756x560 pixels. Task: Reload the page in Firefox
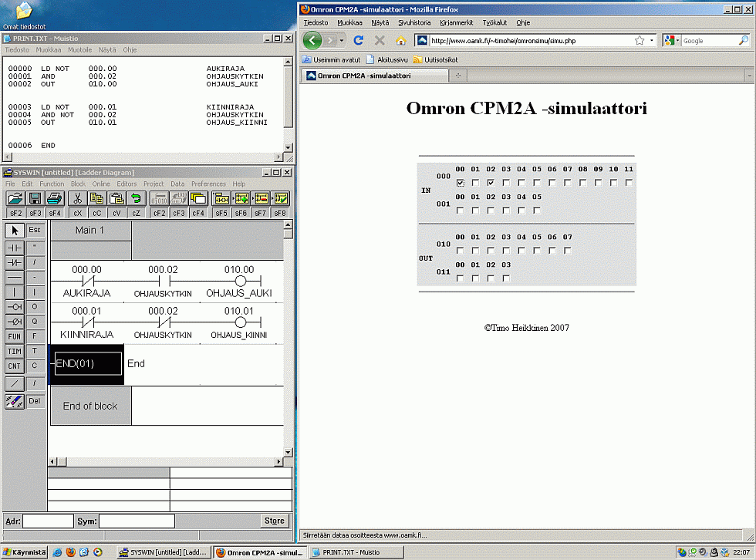pos(358,40)
